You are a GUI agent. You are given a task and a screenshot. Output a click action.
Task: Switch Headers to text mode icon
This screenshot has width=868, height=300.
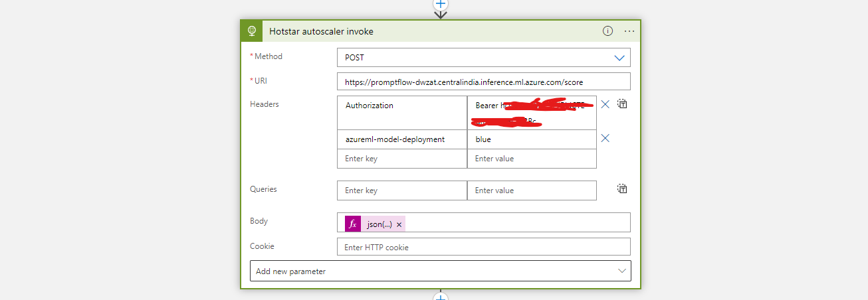pyautogui.click(x=622, y=104)
